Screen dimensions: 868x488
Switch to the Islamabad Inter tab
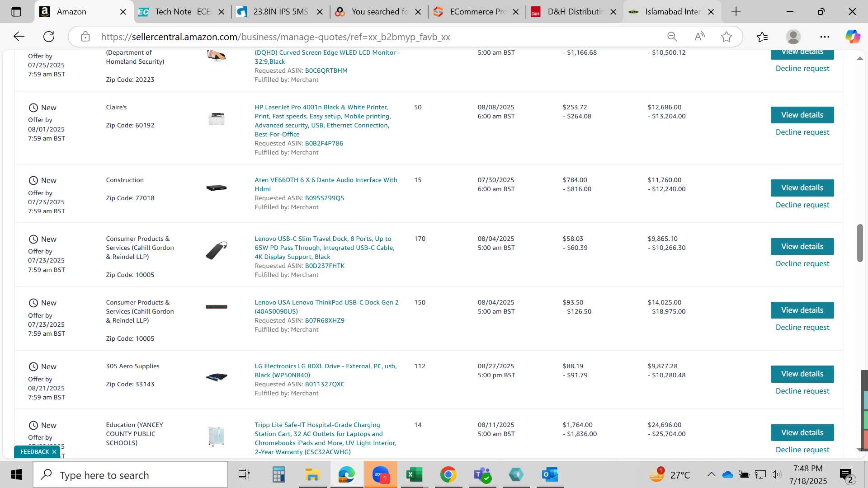point(673,12)
